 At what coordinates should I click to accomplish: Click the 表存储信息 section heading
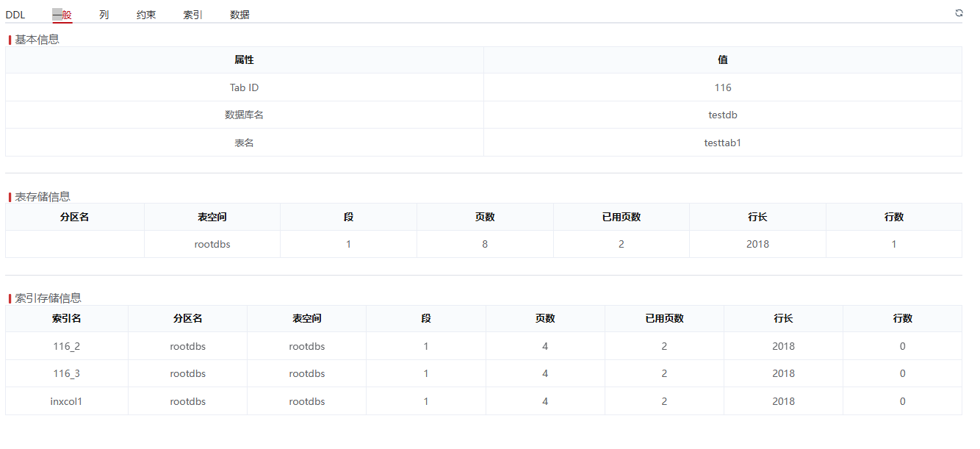[x=43, y=196]
